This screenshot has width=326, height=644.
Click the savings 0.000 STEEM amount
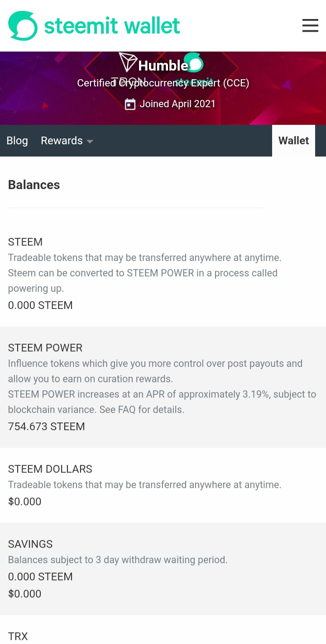40,577
